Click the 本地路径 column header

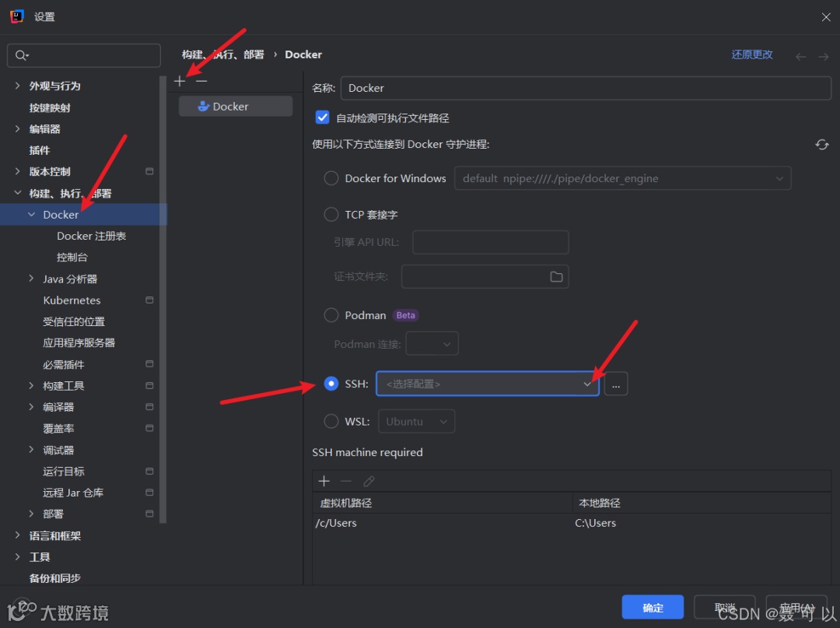(x=600, y=503)
